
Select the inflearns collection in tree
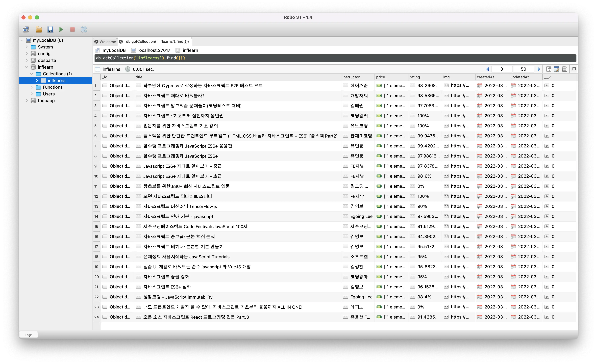56,80
